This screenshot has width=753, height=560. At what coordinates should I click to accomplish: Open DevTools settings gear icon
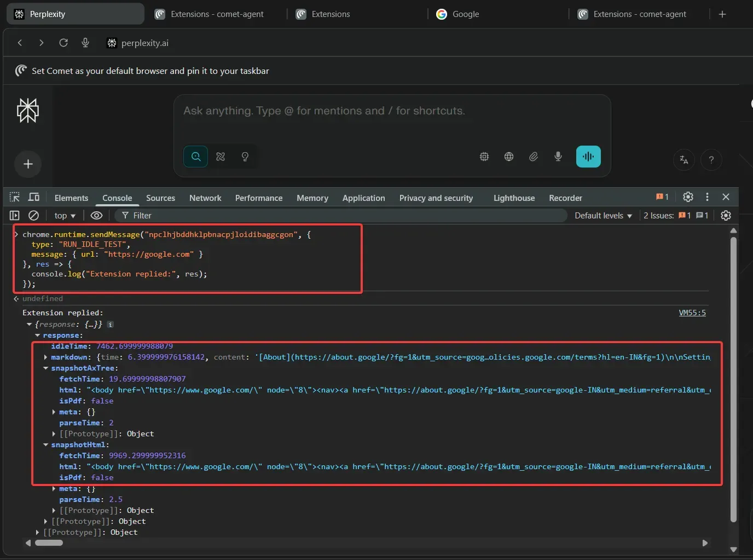(x=688, y=197)
